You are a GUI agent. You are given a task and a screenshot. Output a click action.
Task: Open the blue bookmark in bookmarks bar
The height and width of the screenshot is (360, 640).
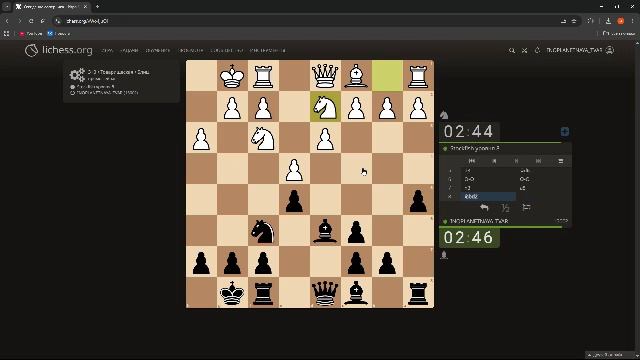tap(59, 33)
